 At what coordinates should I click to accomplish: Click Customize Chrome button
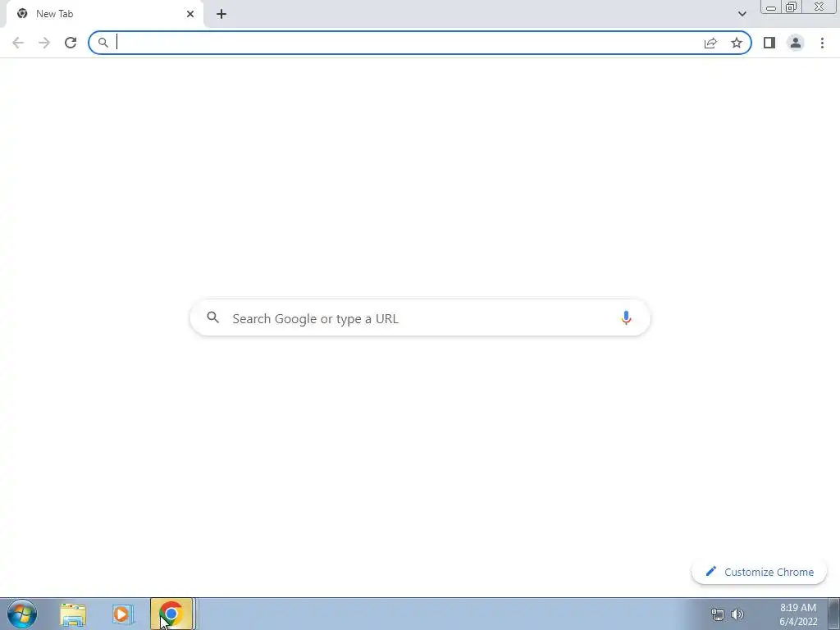pyautogui.click(x=759, y=572)
